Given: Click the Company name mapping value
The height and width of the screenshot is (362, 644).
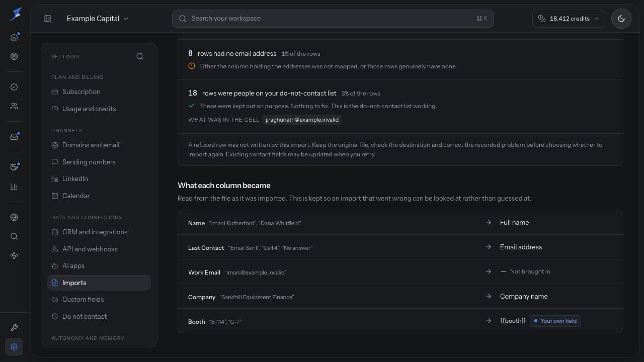Looking at the screenshot, I should tap(524, 296).
